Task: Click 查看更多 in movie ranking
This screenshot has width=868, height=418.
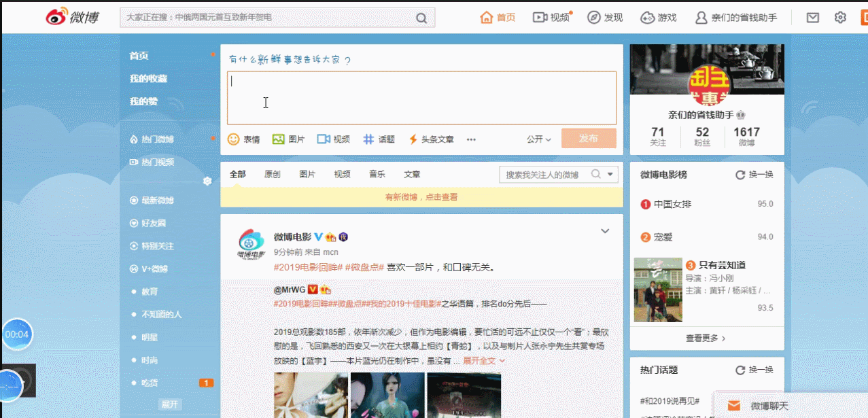Action: (706, 338)
